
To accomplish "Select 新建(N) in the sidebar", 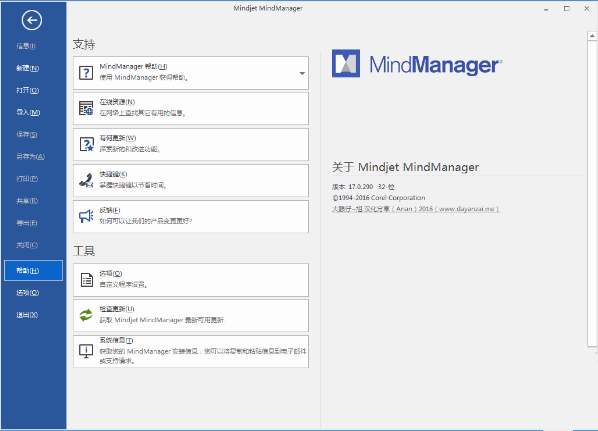I will (x=27, y=68).
